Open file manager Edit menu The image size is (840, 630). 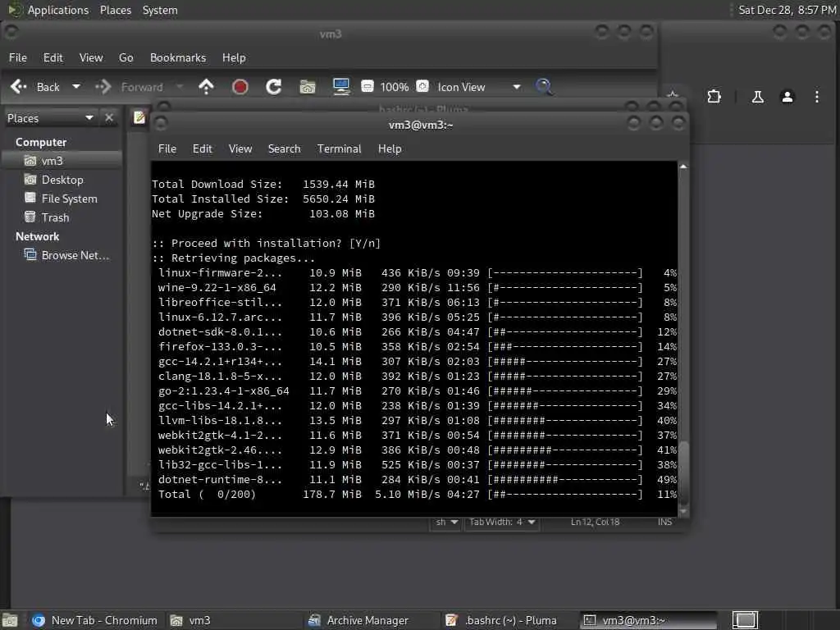(53, 57)
